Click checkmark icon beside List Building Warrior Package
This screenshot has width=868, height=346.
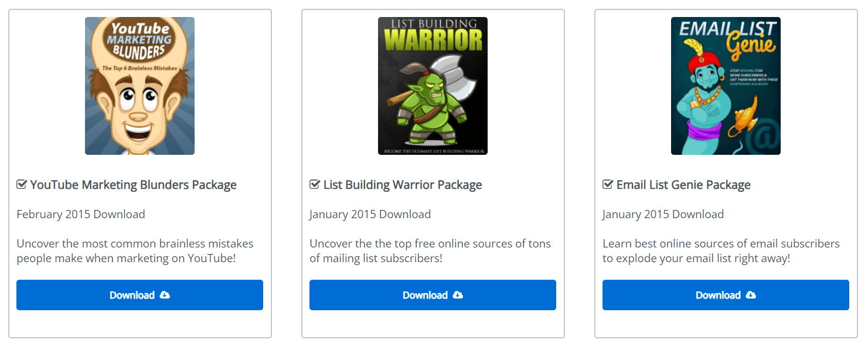pyautogui.click(x=315, y=185)
